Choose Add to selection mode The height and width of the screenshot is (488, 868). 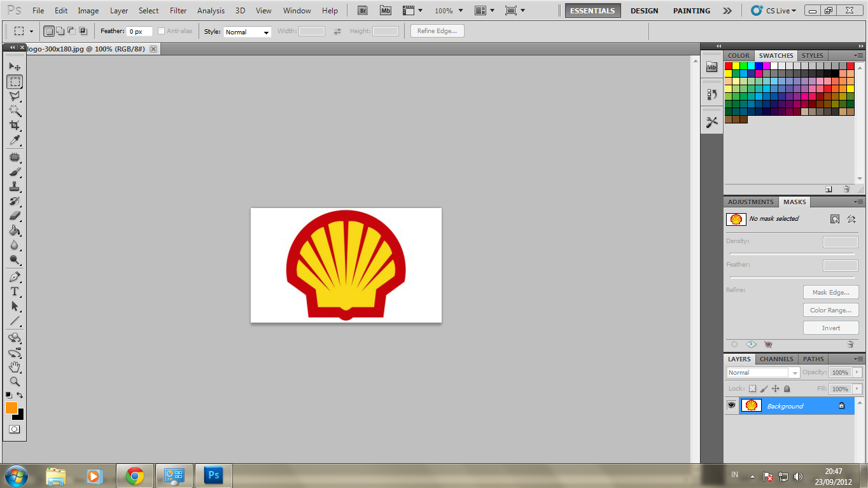[60, 31]
